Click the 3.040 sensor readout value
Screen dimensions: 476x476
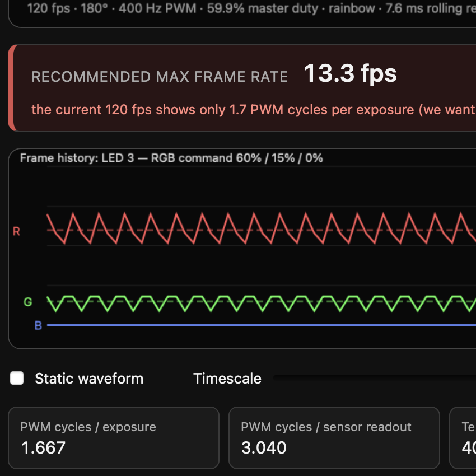[264, 448]
